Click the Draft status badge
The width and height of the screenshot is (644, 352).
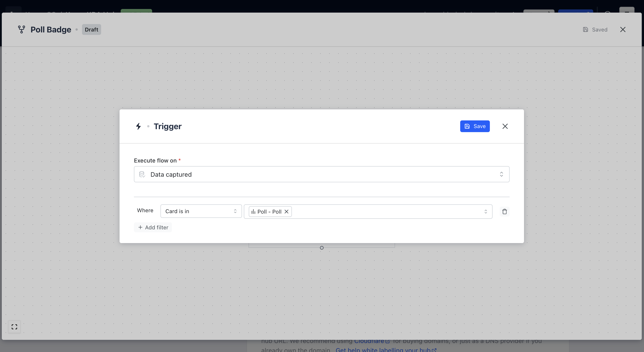[x=91, y=29]
